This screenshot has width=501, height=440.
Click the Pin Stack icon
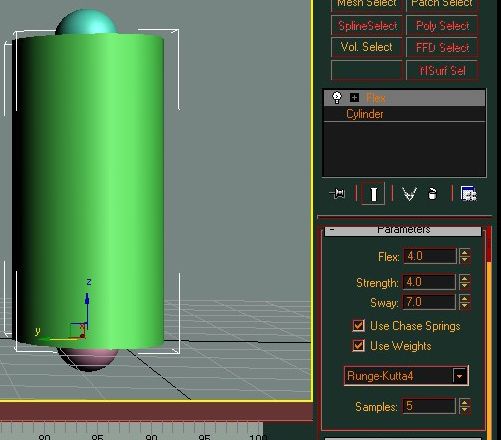(338, 193)
